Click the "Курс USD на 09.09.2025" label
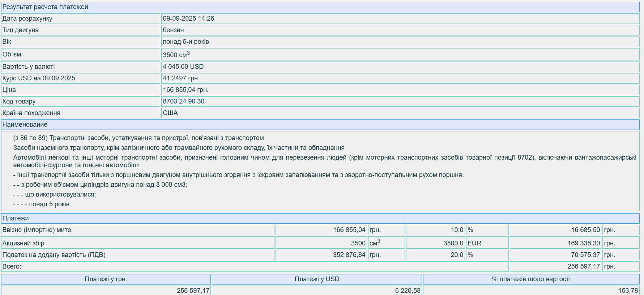The image size is (644, 295). [x=39, y=78]
